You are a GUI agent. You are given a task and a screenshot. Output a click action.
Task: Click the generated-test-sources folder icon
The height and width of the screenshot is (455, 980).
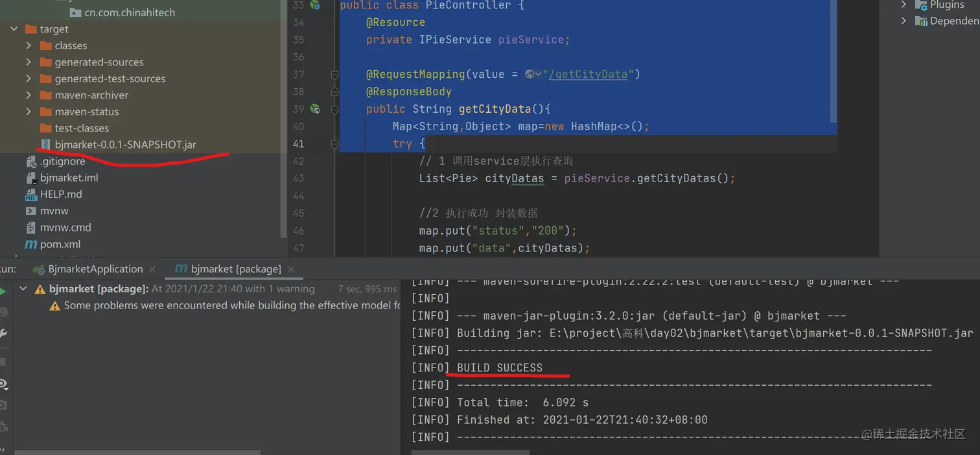[x=45, y=78]
